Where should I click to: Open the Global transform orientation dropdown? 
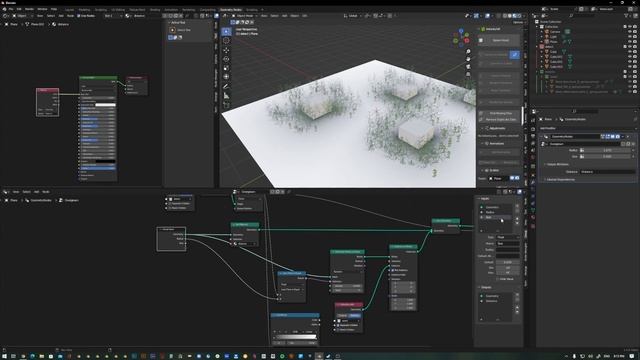[353, 16]
